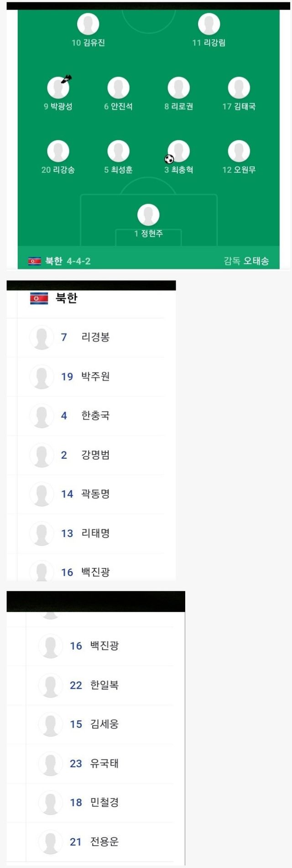This screenshot has width=292, height=868.
Task: Open the avatar of number 6 안진석
Action: pyautogui.click(x=118, y=88)
